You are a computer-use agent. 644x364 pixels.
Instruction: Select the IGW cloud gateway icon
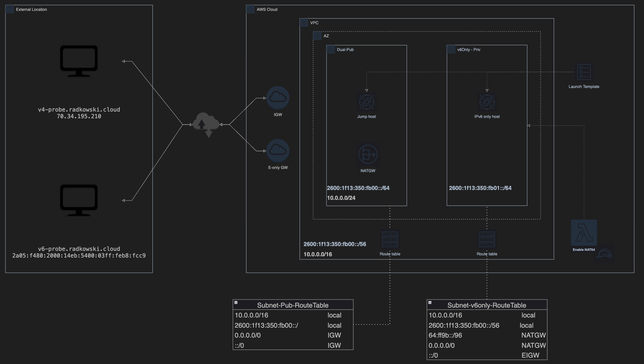pos(278,98)
